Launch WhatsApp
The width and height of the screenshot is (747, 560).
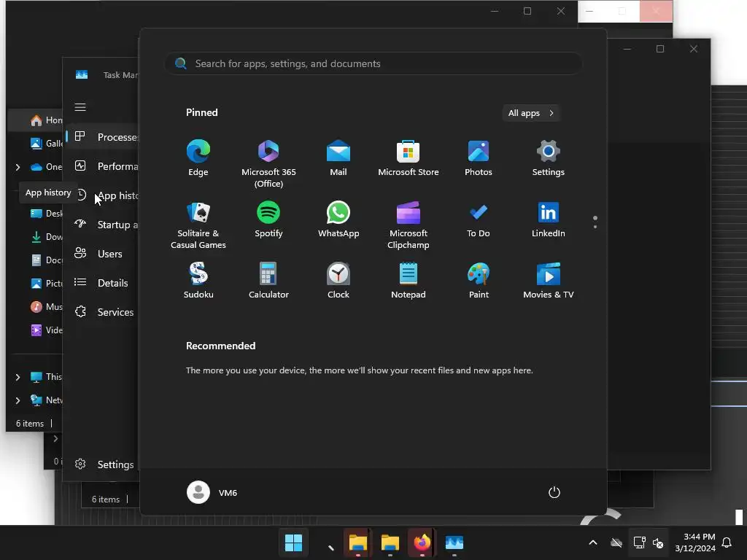pos(338,219)
